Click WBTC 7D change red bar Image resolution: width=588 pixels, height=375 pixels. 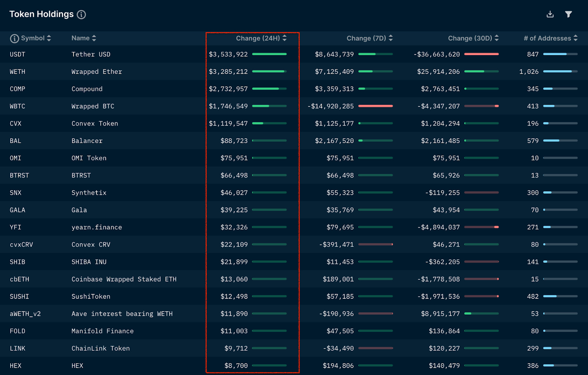pos(376,106)
